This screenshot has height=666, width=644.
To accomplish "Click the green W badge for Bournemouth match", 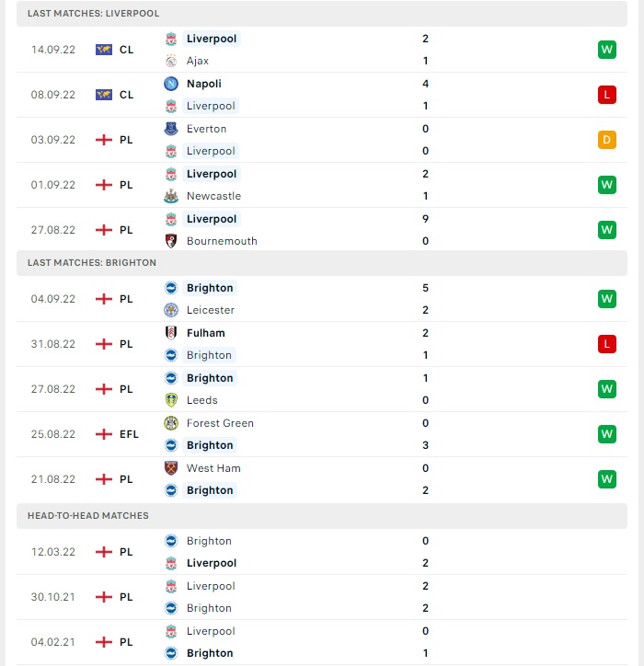I will pyautogui.click(x=606, y=230).
